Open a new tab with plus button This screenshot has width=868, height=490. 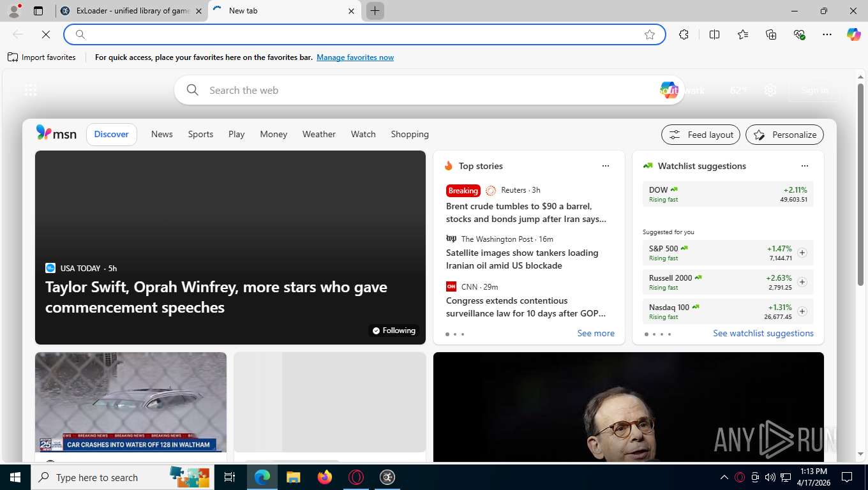(375, 11)
